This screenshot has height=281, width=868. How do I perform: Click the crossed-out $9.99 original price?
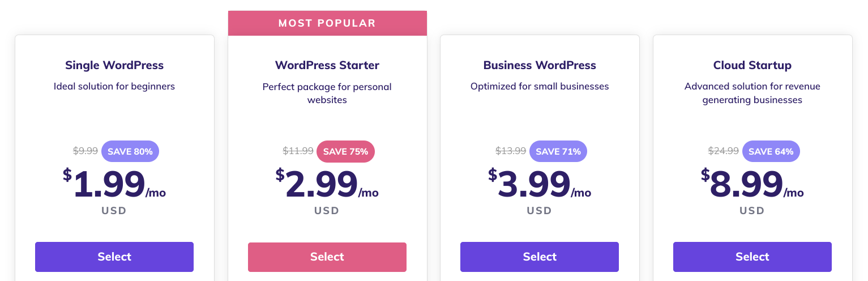coord(85,151)
